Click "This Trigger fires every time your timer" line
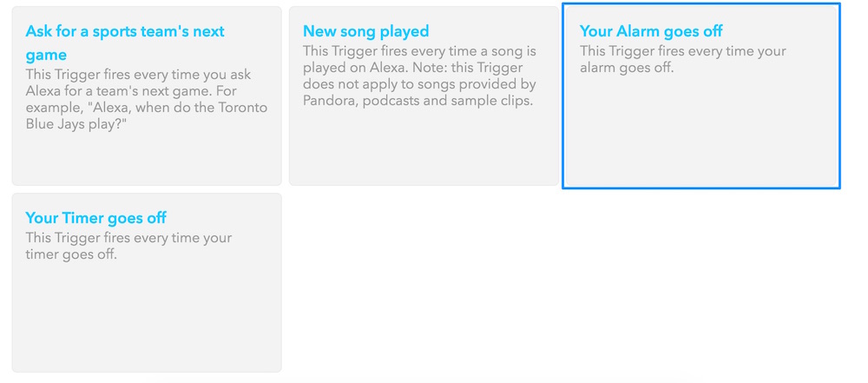 click(x=128, y=238)
